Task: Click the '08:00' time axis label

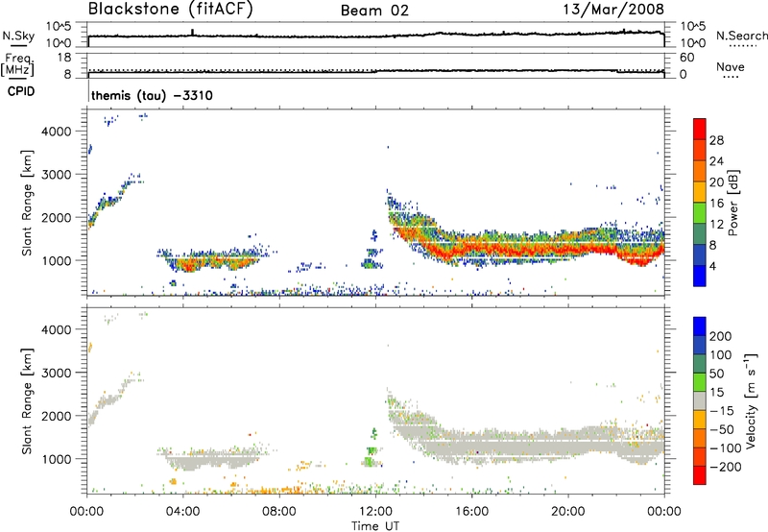Action: pos(279,512)
